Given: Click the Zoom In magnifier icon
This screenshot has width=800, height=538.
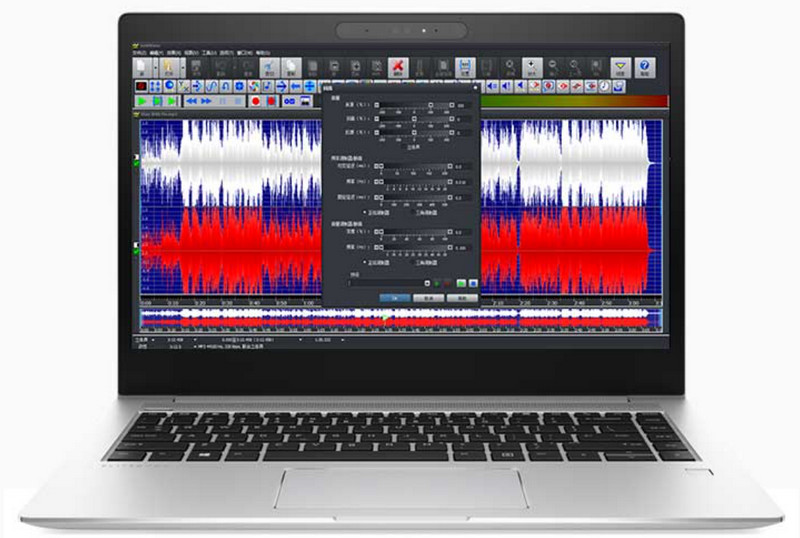Looking at the screenshot, I should (530, 68).
